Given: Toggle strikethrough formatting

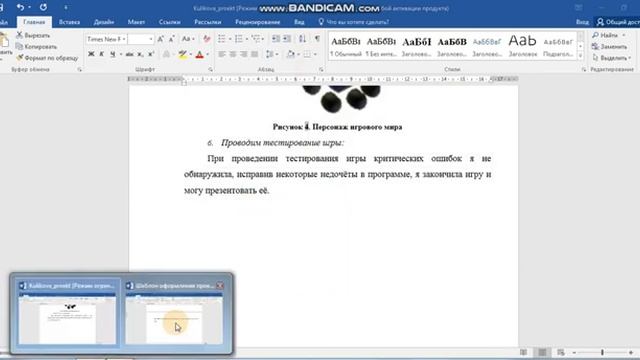Looking at the screenshot, I should 129,54.
